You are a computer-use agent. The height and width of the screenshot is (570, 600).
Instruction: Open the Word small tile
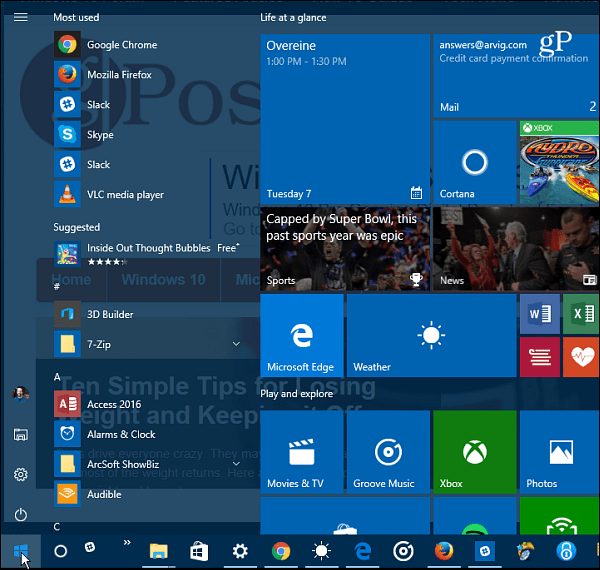pos(540,314)
